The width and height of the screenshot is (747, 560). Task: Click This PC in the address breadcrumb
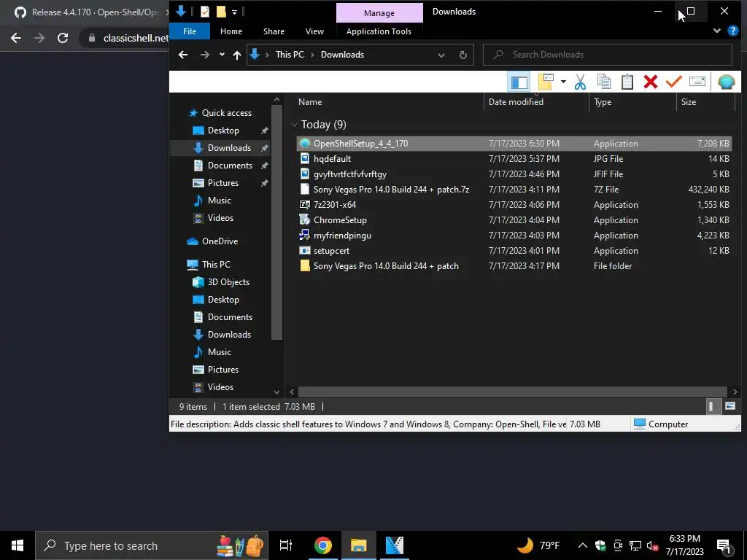click(x=290, y=54)
